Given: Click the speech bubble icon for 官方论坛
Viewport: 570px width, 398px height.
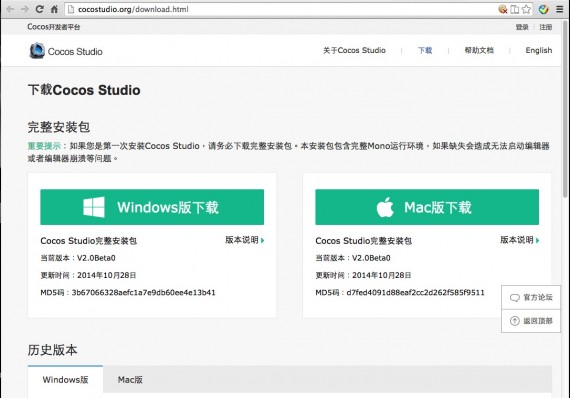Looking at the screenshot, I should tap(515, 298).
